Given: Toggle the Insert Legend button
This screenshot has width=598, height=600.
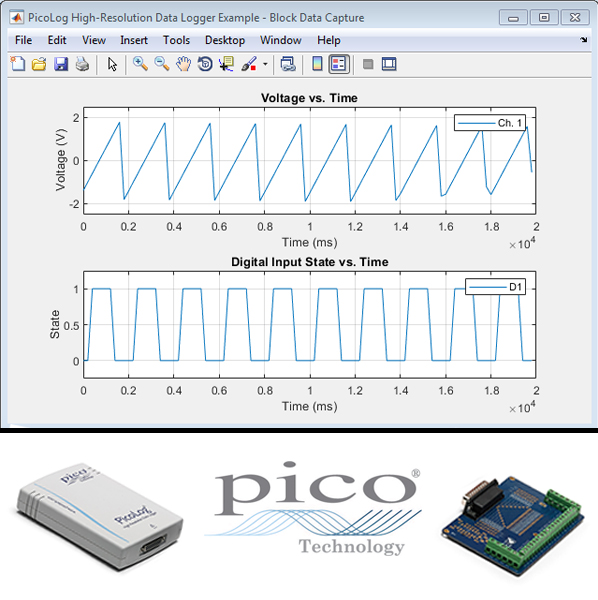Looking at the screenshot, I should pyautogui.click(x=339, y=64).
